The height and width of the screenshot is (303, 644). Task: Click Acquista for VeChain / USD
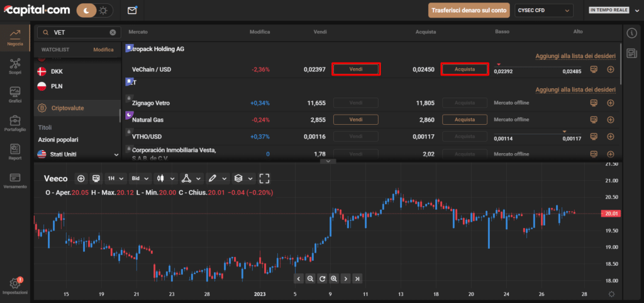click(465, 69)
